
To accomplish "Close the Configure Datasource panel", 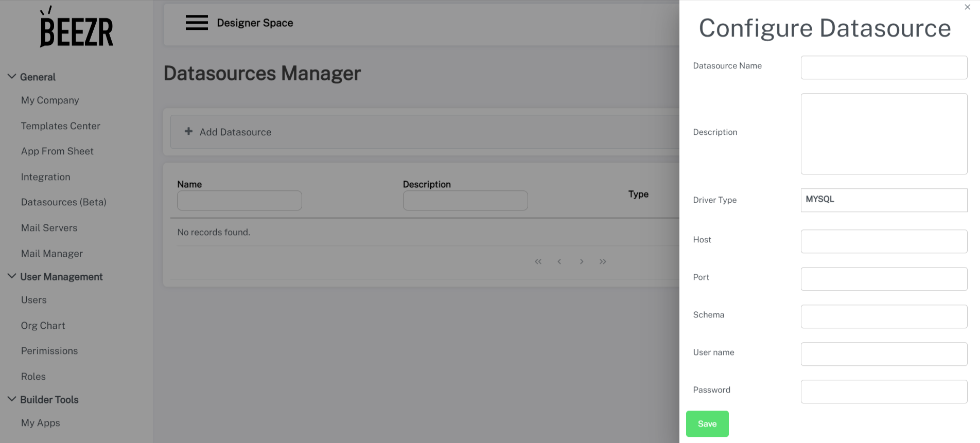I will (x=967, y=7).
